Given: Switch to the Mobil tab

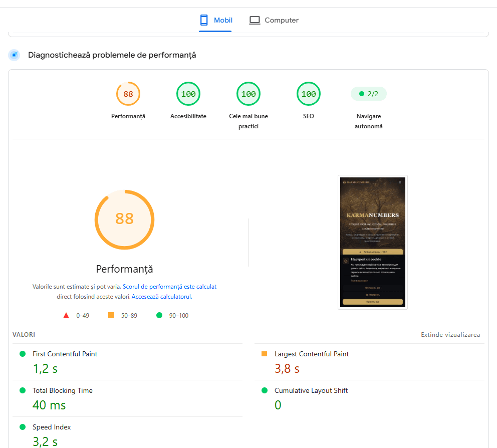Looking at the screenshot, I should tap(215, 20).
